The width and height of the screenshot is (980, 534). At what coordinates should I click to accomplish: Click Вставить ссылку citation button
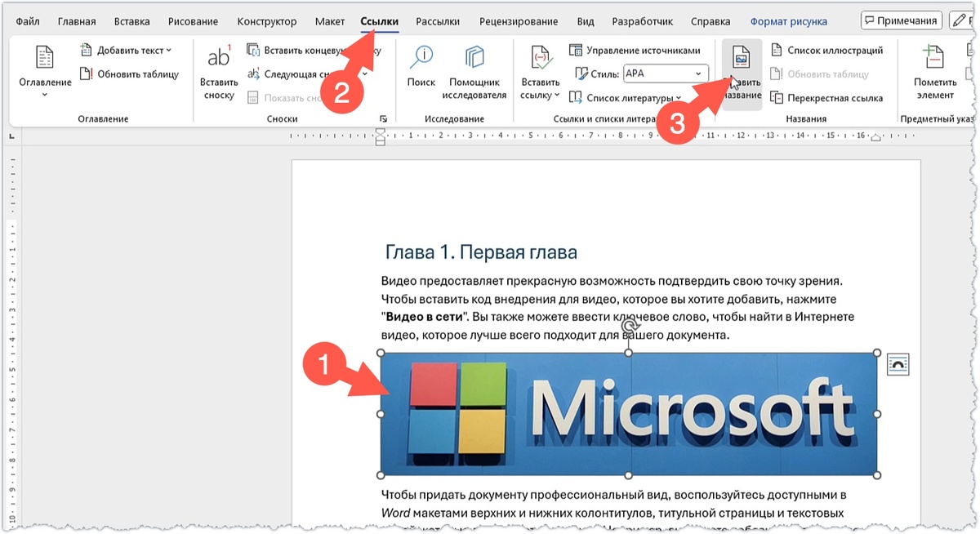pos(541,72)
